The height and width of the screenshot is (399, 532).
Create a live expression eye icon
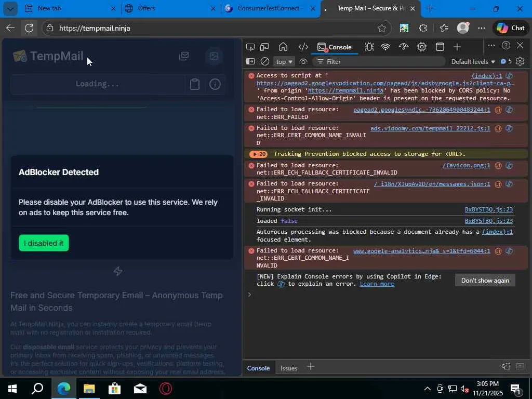pos(303,61)
